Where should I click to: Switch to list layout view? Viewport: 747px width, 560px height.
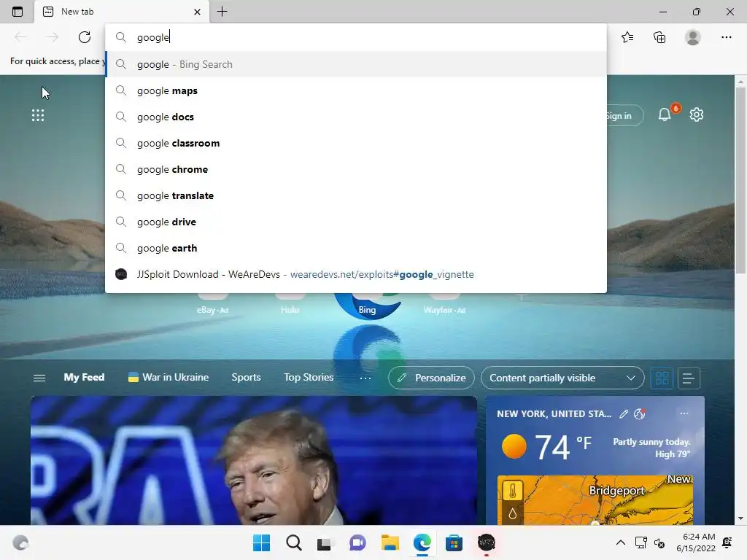689,378
